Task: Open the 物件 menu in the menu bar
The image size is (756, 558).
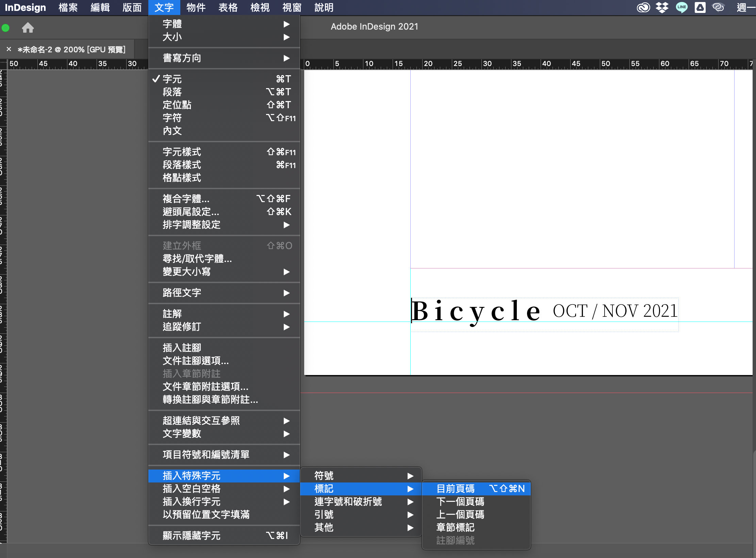Action: 196,7
